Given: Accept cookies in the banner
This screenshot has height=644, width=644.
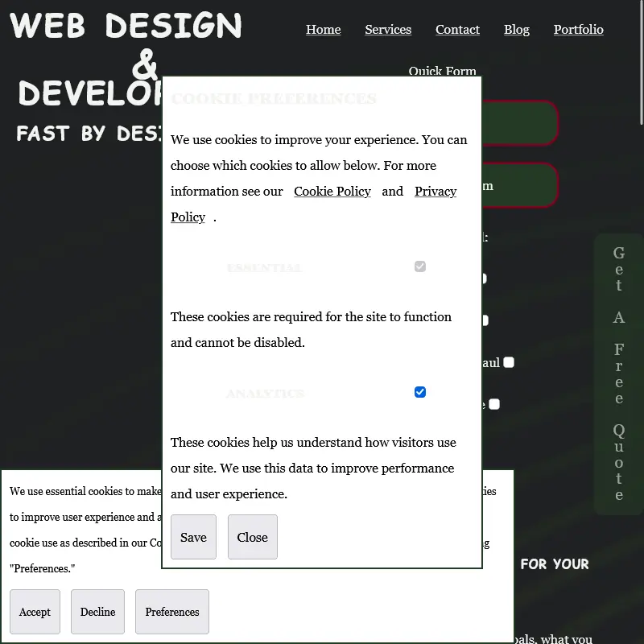Looking at the screenshot, I should click(x=35, y=612).
